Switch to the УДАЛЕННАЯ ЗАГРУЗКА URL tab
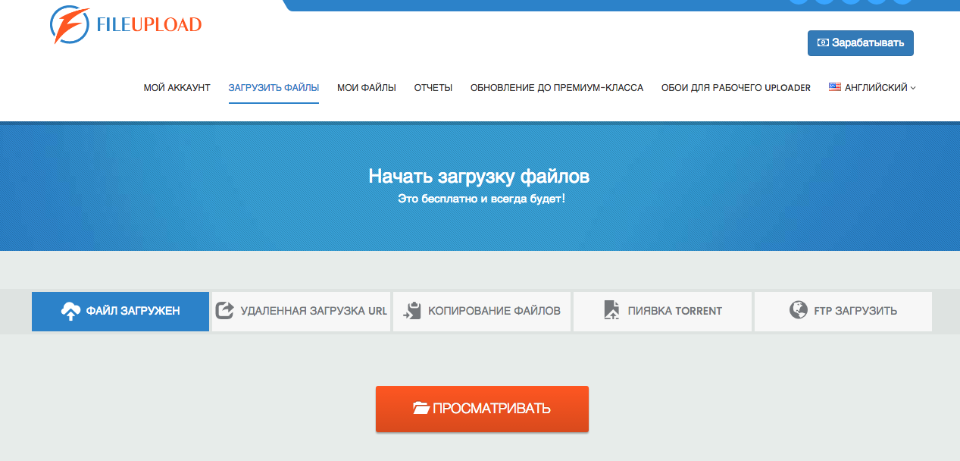 pos(313,311)
